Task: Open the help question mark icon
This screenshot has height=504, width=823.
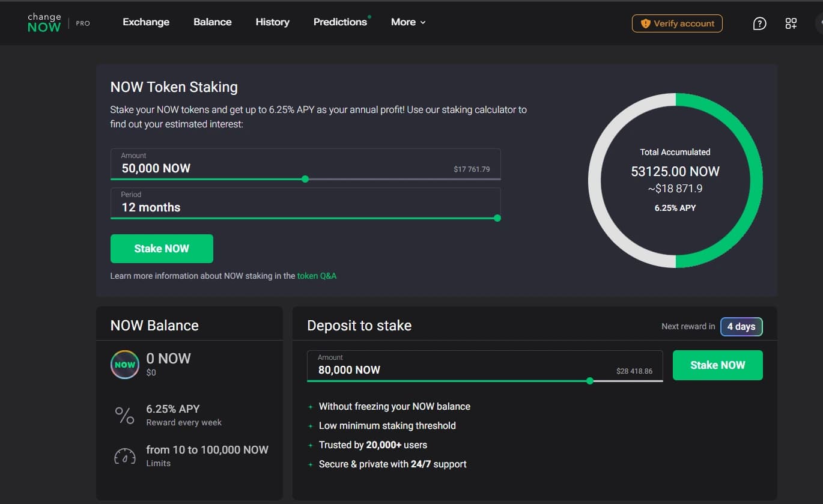Action: coord(759,23)
